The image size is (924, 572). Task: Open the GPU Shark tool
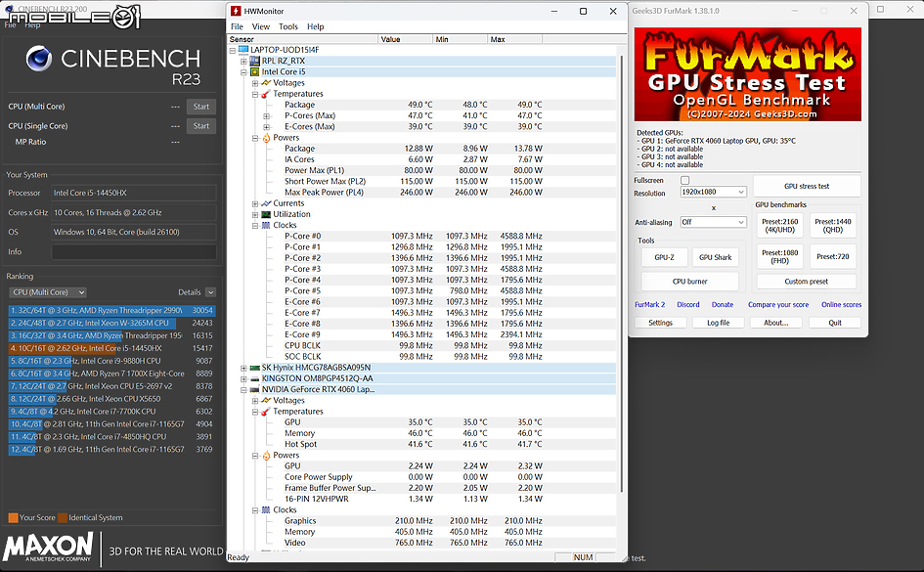716,257
